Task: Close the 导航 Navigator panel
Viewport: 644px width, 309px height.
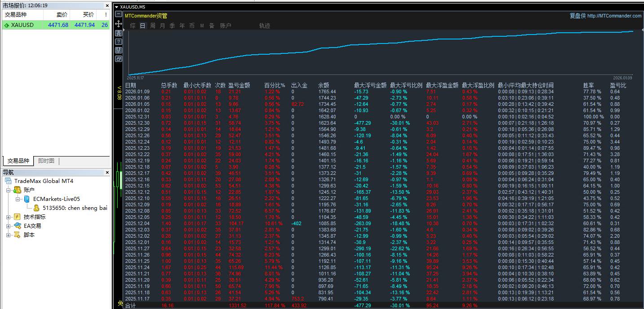Action: (107, 172)
